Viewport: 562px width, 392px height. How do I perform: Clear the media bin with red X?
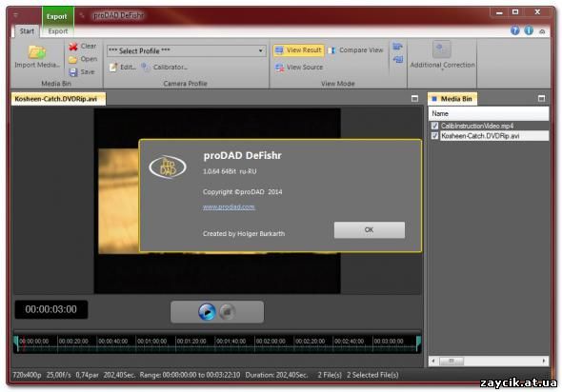tap(73, 47)
